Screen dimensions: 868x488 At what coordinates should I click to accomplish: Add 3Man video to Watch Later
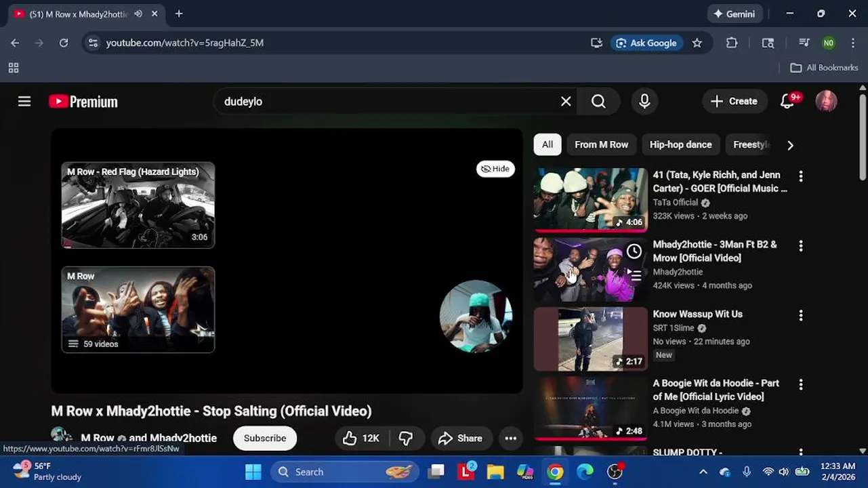click(x=634, y=251)
